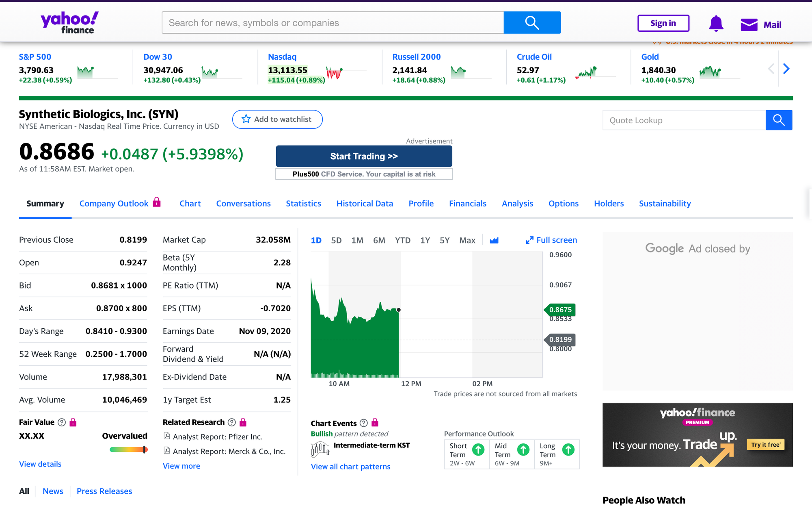
Task: Select the YTD chart range
Action: click(x=403, y=240)
